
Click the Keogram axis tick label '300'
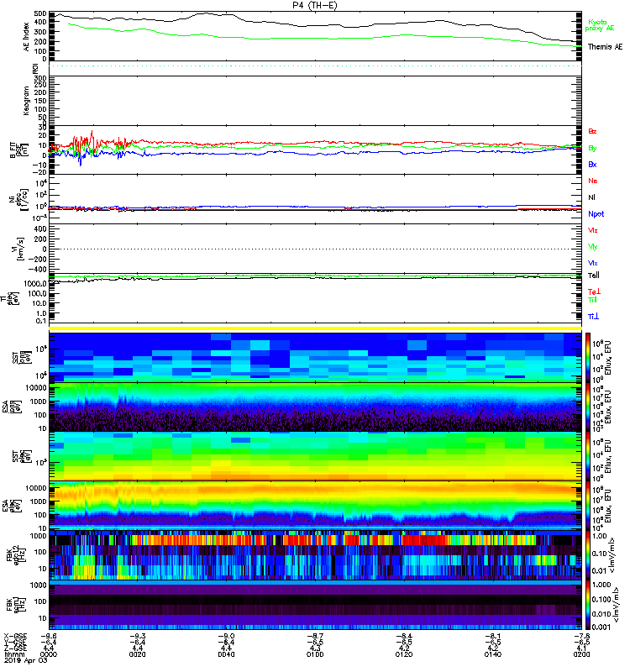40,78
